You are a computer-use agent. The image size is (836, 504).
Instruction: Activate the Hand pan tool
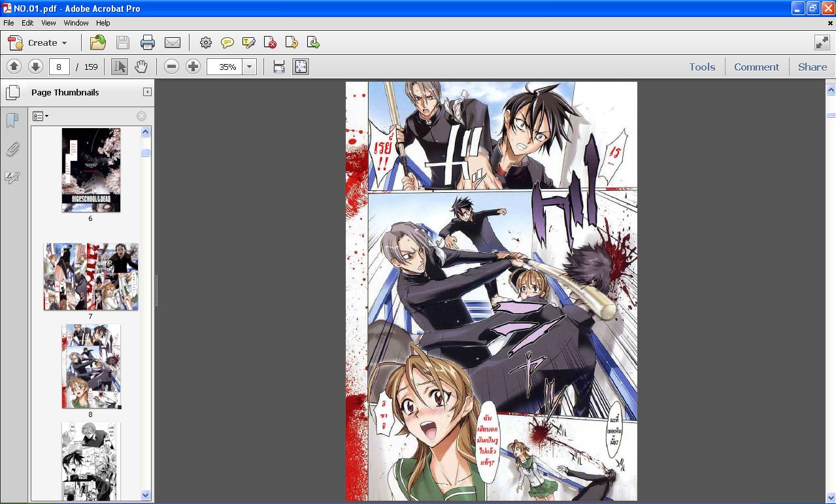tap(141, 67)
